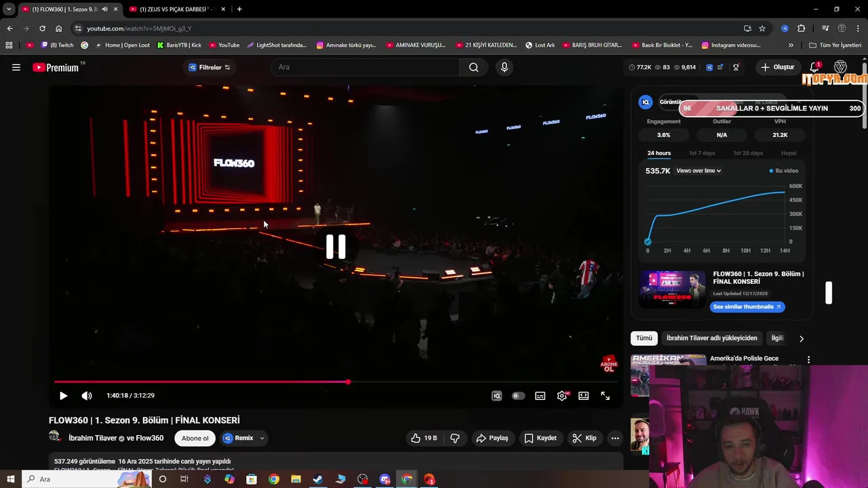Image resolution: width=868 pixels, height=488 pixels.
Task: Go back in browser history
Action: tap(9, 28)
